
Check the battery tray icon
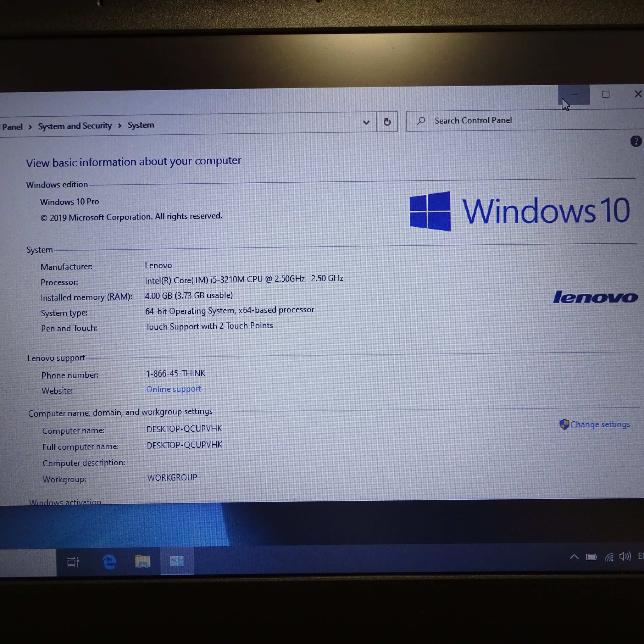(591, 557)
